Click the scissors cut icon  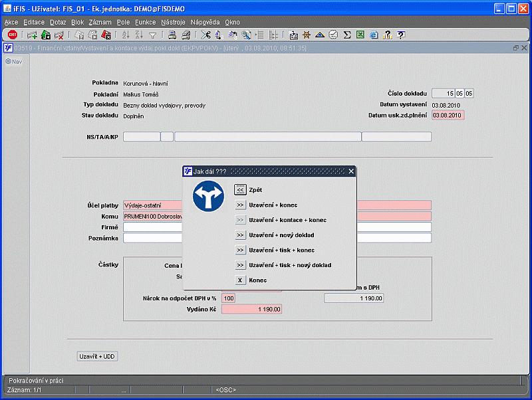point(205,35)
